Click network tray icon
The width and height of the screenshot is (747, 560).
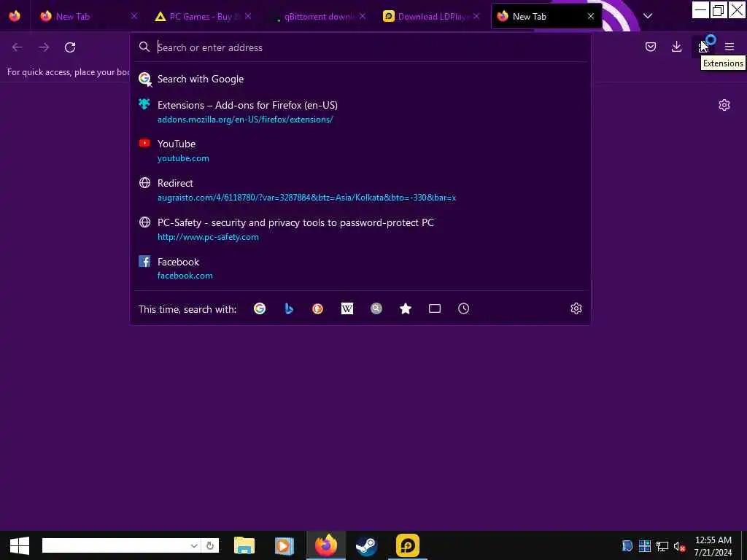(x=662, y=545)
